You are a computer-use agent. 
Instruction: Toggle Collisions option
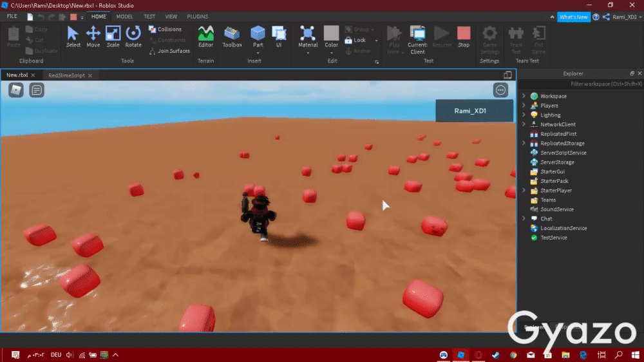click(x=165, y=29)
